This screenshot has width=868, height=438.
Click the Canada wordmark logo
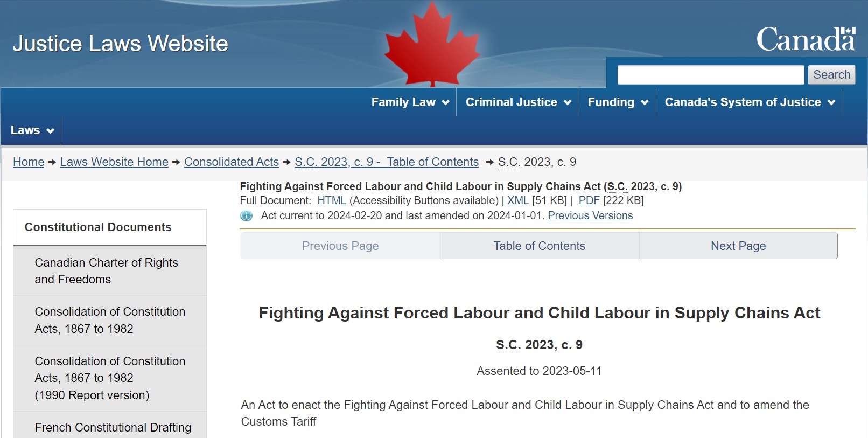click(806, 39)
